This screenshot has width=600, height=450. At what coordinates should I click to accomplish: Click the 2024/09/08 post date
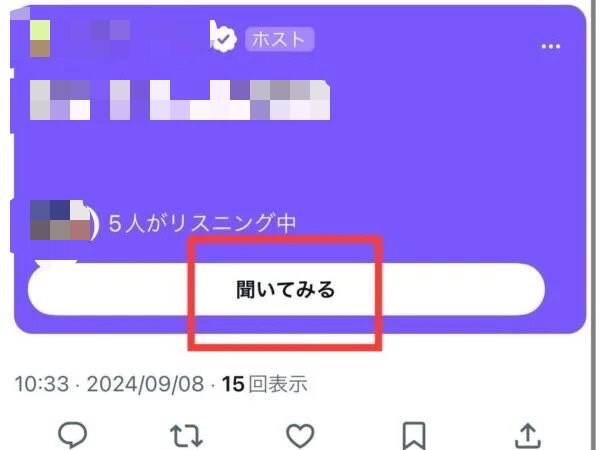point(145,384)
